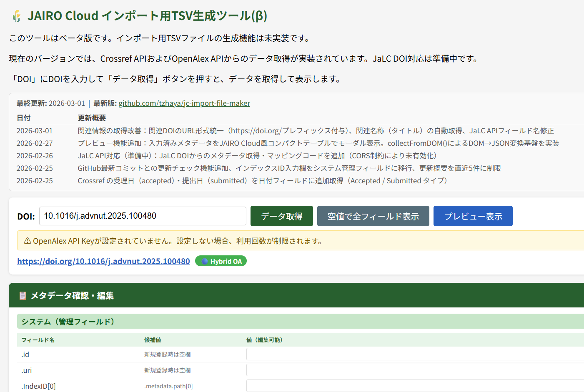The width and height of the screenshot is (584, 392).
Task: Click the OpenAlex API Key warning message
Action: (x=178, y=241)
